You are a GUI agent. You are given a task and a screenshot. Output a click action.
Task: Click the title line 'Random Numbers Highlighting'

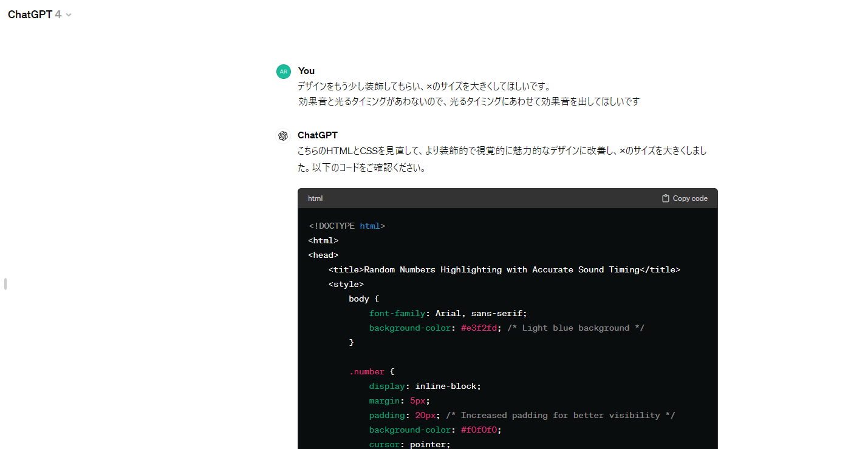pyautogui.click(x=504, y=269)
